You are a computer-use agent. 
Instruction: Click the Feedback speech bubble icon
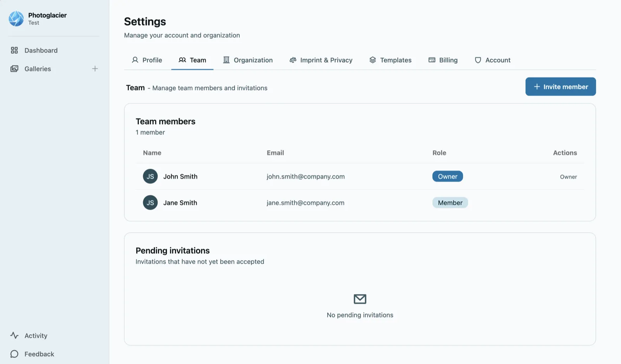[x=14, y=354]
